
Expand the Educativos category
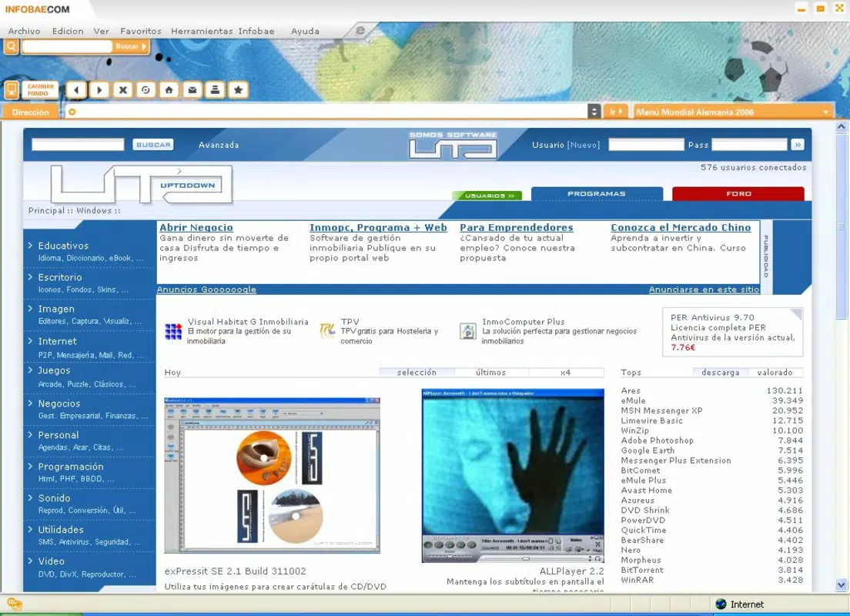[63, 246]
